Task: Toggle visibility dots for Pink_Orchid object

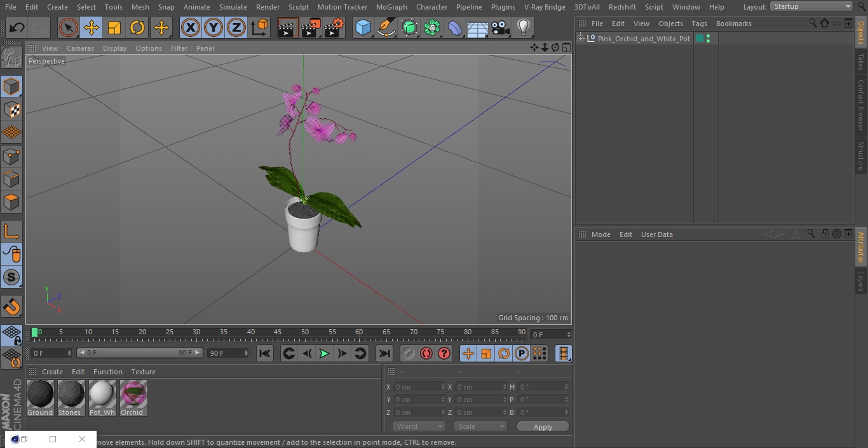Action: click(x=709, y=39)
